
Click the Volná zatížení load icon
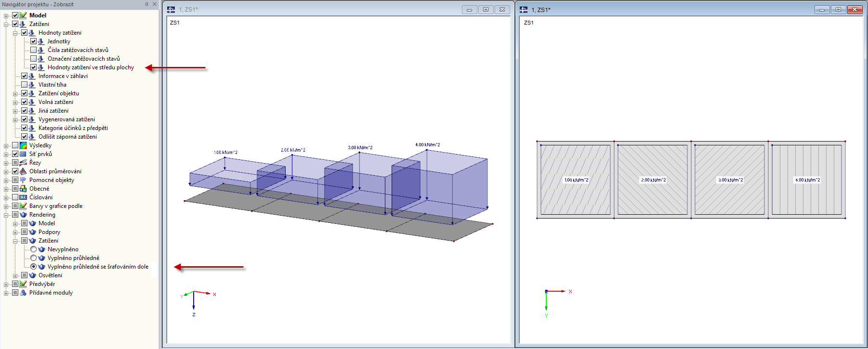32,102
